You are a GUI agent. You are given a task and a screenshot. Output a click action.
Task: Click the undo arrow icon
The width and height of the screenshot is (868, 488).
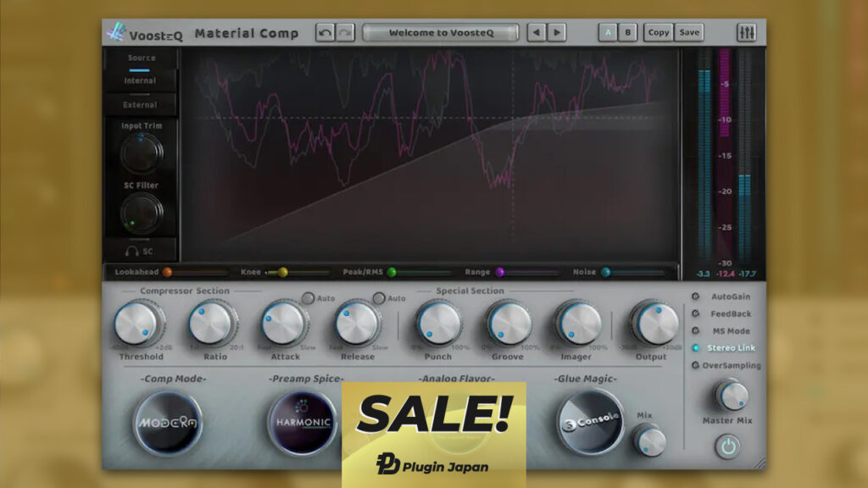pos(325,33)
